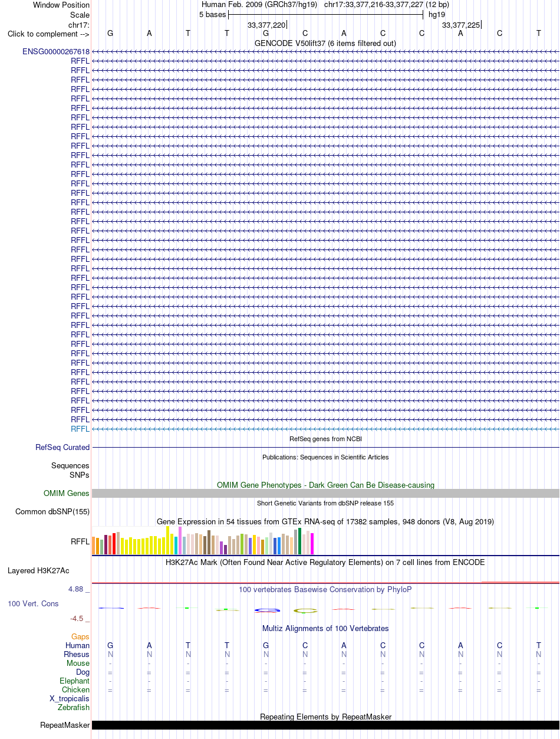This screenshot has height=739, width=560.
Task: Click the Window Position label
Action: tap(61, 5)
